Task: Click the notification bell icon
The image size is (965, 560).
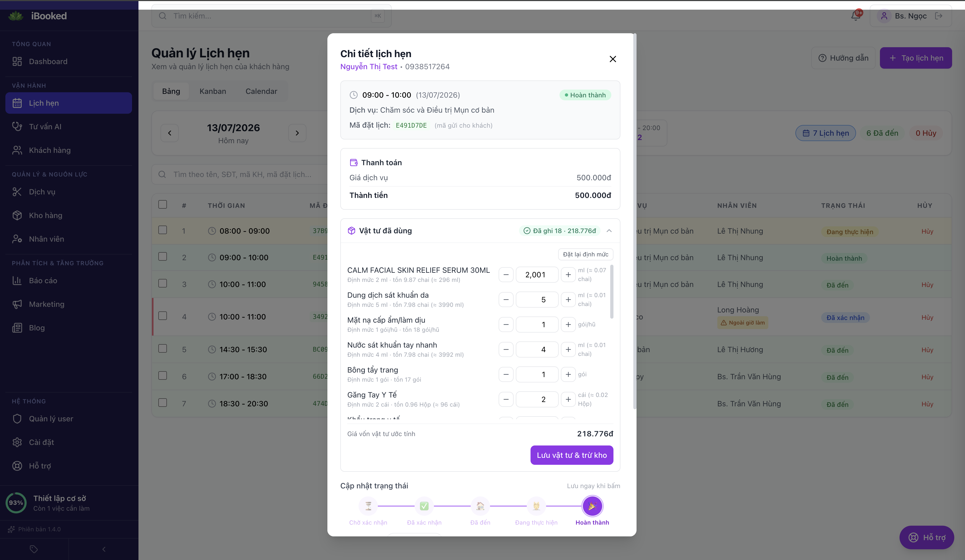Action: pyautogui.click(x=856, y=16)
